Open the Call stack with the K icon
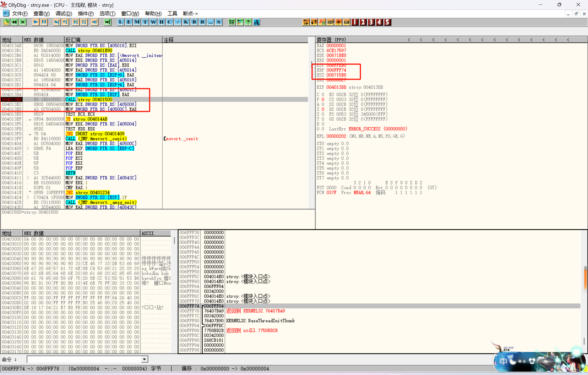This screenshot has height=375, width=588. pyautogui.click(x=186, y=22)
